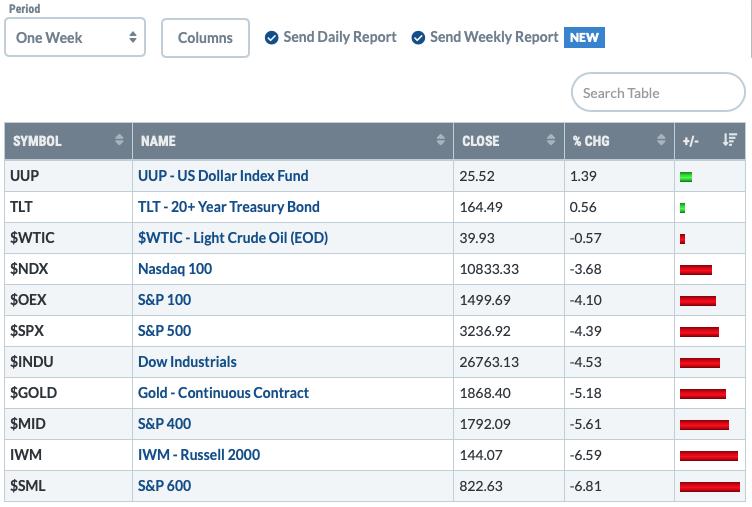Click the IWM symbol cell

[69, 455]
